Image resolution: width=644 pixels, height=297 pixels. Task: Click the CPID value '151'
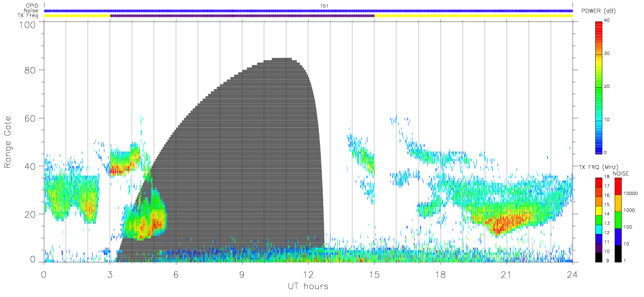tap(324, 6)
